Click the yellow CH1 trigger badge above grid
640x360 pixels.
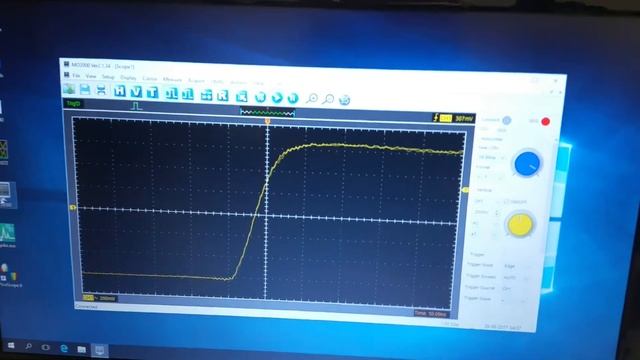pos(446,118)
